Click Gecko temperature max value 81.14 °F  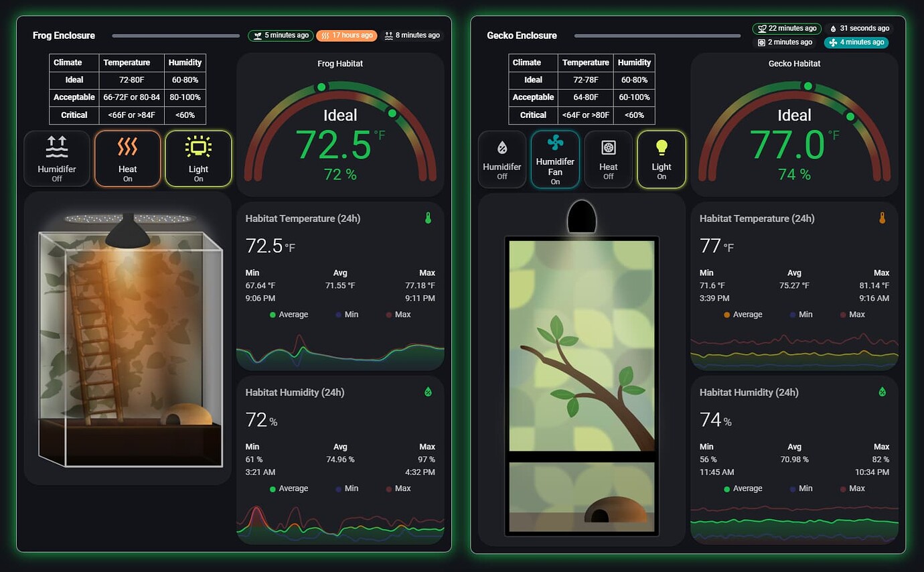[874, 285]
